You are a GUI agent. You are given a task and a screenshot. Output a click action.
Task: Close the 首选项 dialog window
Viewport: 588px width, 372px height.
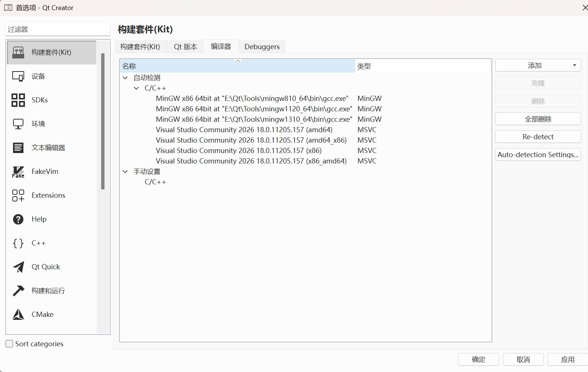[585, 7]
